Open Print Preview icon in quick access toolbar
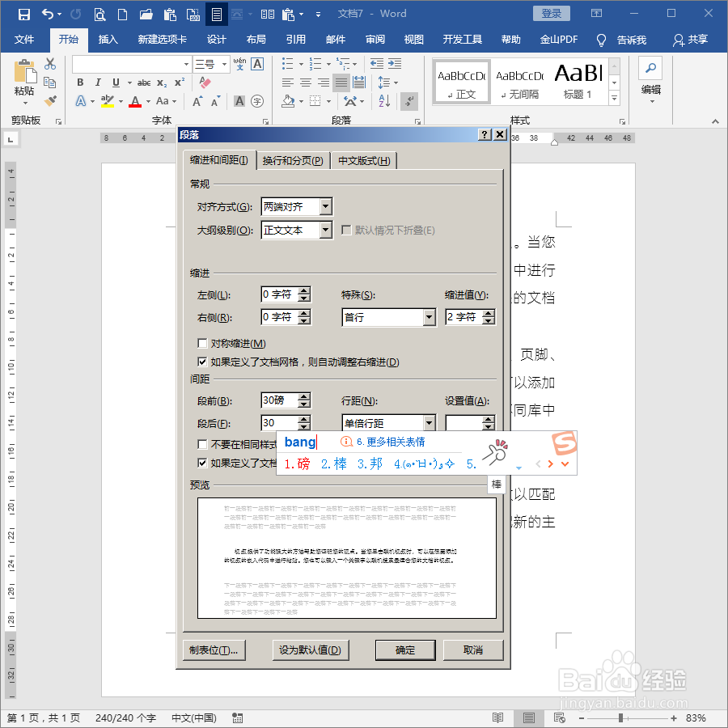Viewport: 728px width, 728px height. pyautogui.click(x=99, y=15)
